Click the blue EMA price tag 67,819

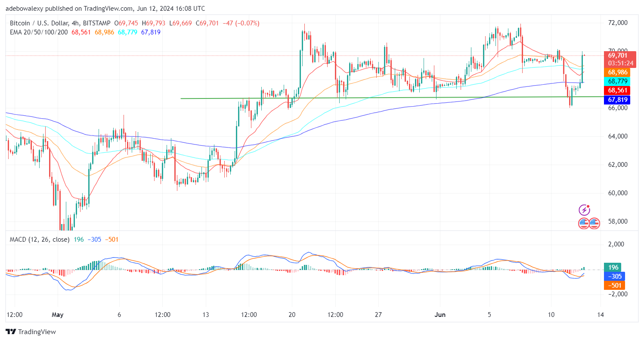click(x=617, y=99)
